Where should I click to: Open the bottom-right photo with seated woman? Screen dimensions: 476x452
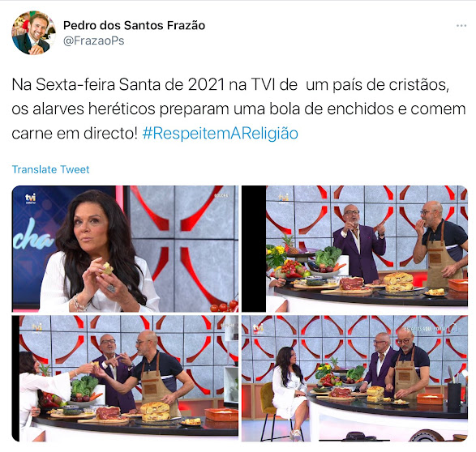pos(354,378)
